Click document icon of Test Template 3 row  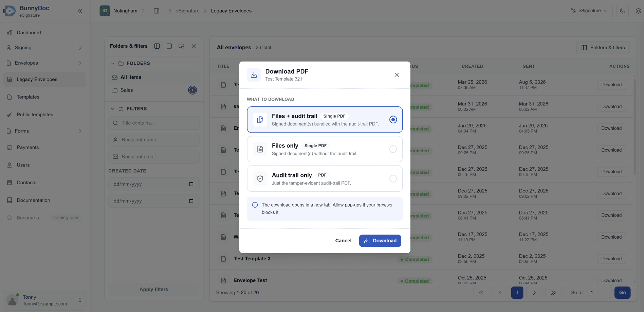pyautogui.click(x=223, y=259)
